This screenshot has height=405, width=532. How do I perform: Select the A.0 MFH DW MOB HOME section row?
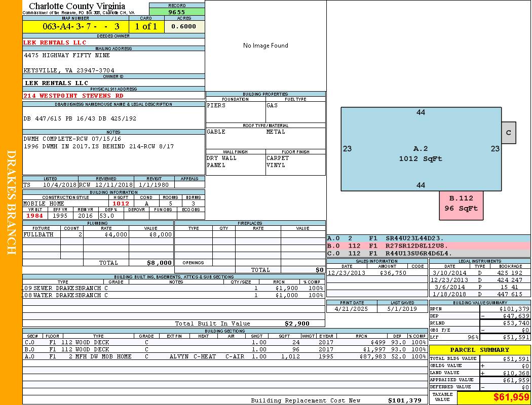224,356
